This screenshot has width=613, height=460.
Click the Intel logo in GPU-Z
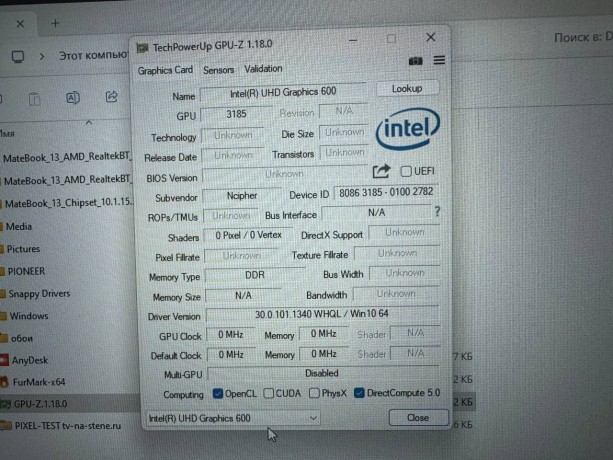(408, 128)
